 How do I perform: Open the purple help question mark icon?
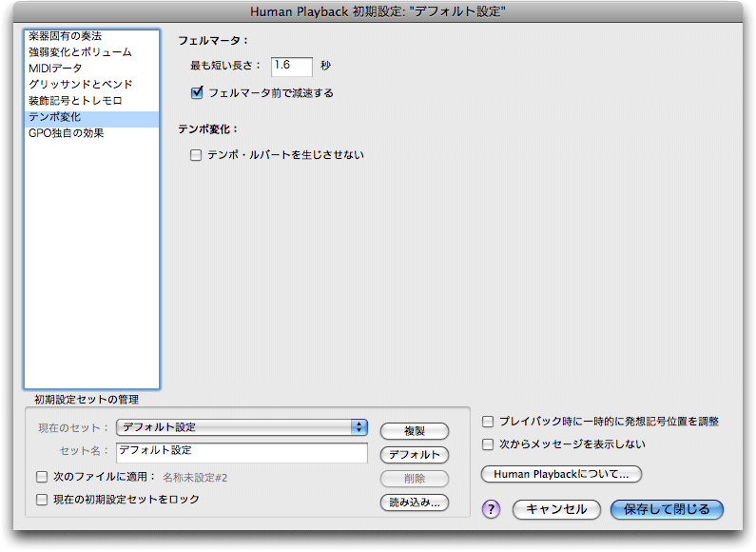click(491, 509)
